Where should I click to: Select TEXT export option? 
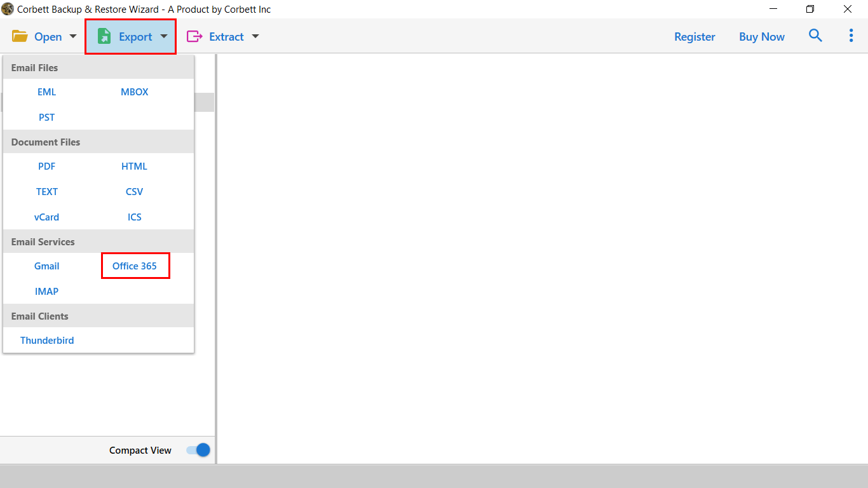coord(46,191)
